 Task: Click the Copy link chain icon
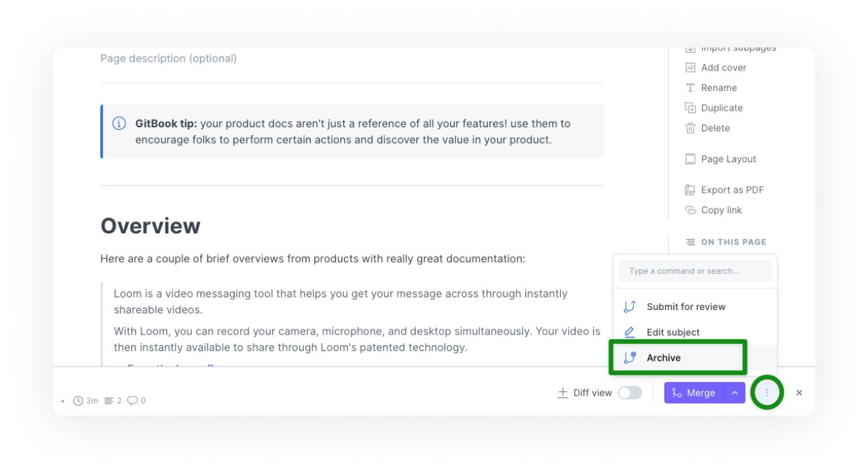click(690, 210)
